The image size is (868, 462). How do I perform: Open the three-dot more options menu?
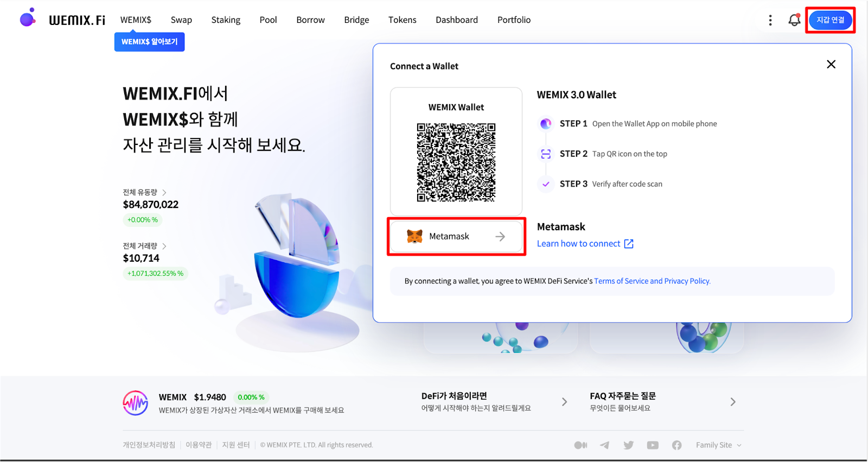pyautogui.click(x=770, y=20)
